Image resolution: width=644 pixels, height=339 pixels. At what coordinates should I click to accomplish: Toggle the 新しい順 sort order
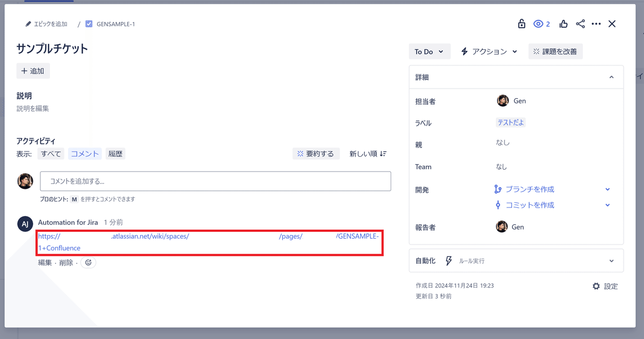[x=368, y=154]
